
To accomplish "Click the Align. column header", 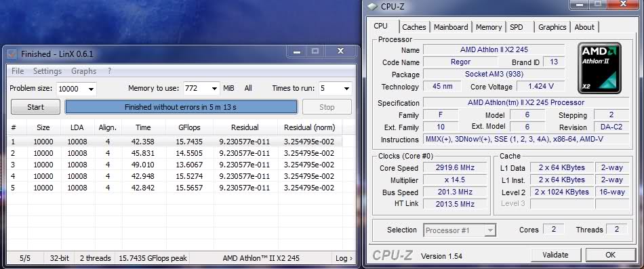I will point(108,127).
